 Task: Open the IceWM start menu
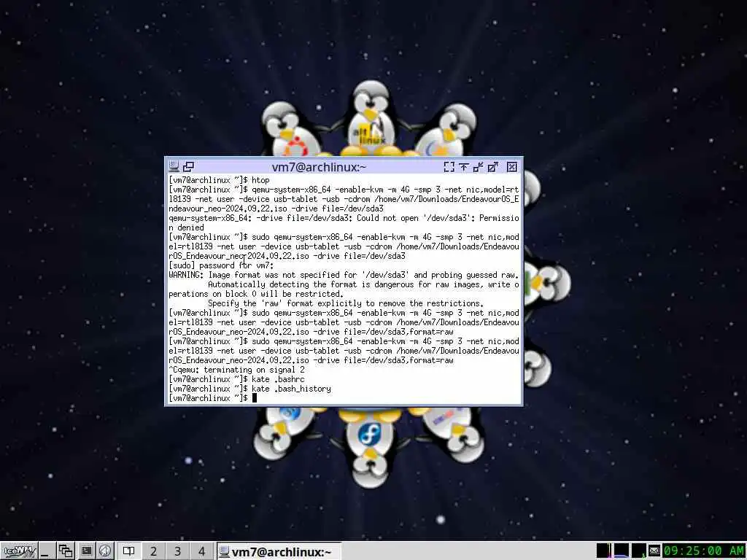click(19, 551)
